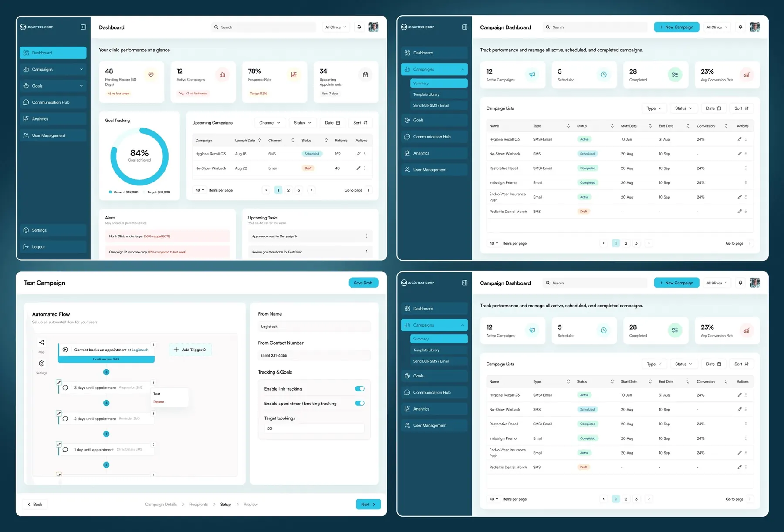Click New Campaign in upper Campaign Dashboard

click(x=676, y=27)
